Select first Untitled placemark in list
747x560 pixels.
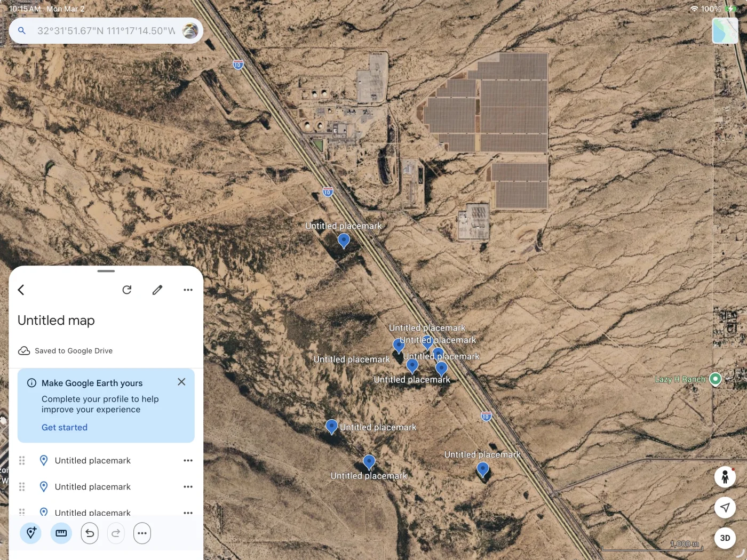92,460
